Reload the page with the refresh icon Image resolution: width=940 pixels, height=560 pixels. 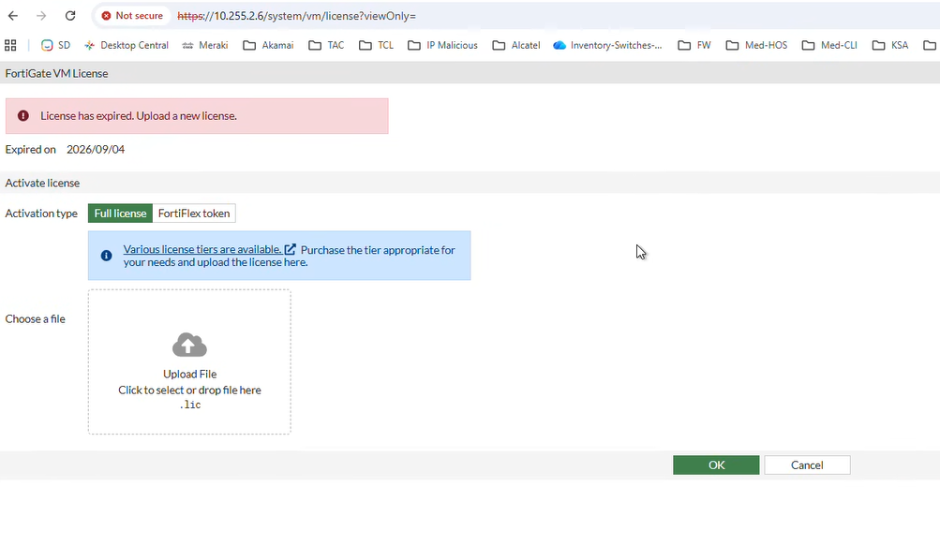click(70, 16)
